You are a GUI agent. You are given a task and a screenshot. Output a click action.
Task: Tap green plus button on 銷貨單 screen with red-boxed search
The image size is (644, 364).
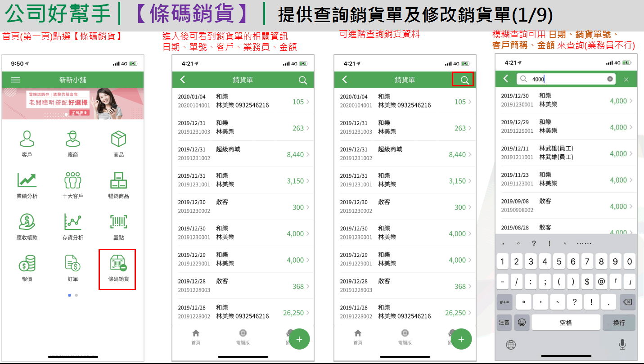tap(461, 339)
